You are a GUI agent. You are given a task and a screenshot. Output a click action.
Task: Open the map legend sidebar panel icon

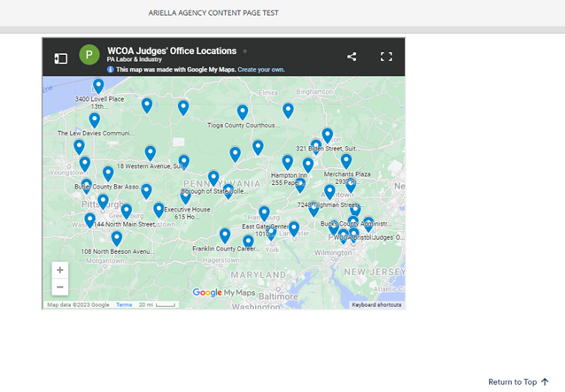pos(60,58)
